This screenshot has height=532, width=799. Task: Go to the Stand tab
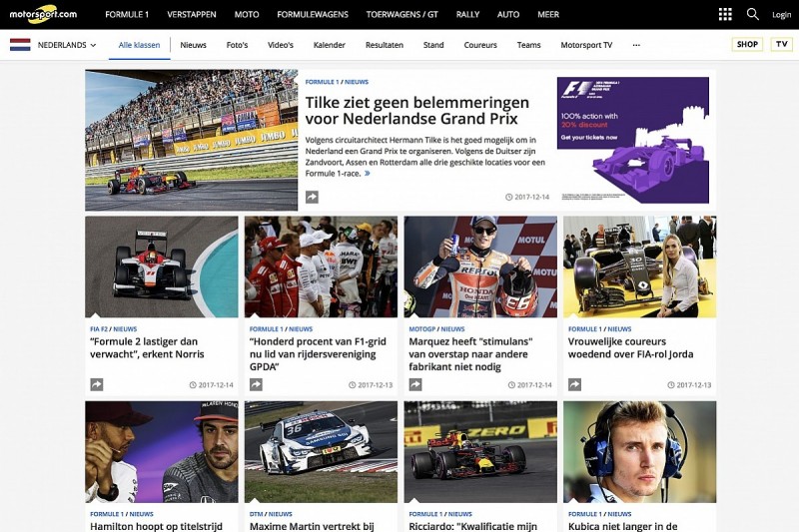(x=433, y=45)
